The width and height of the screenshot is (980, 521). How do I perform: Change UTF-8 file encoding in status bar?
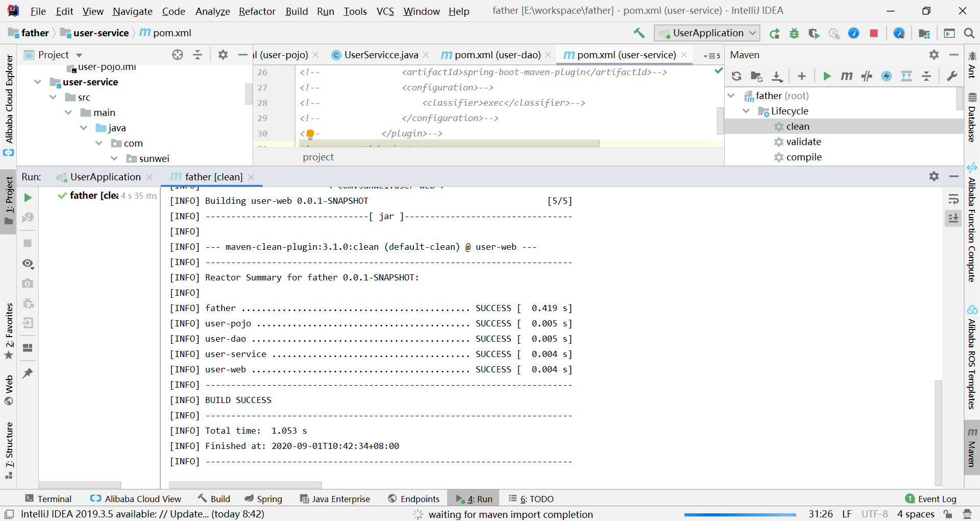coord(874,514)
